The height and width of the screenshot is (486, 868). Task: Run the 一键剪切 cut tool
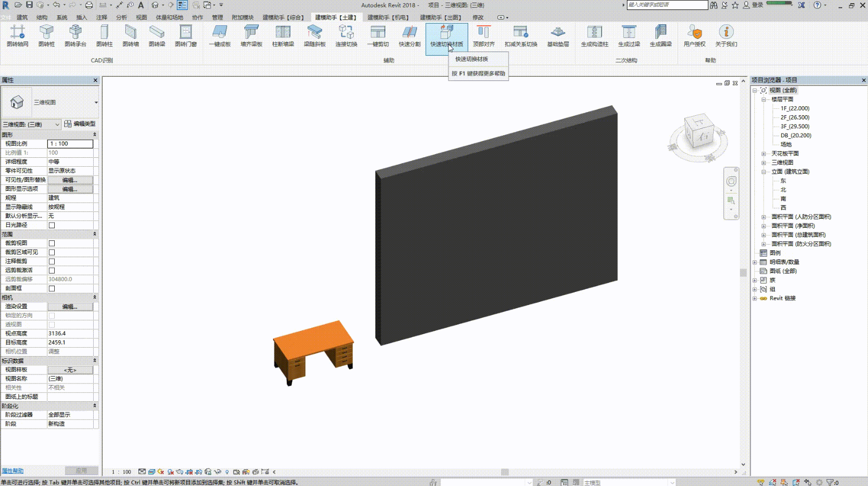[378, 36]
